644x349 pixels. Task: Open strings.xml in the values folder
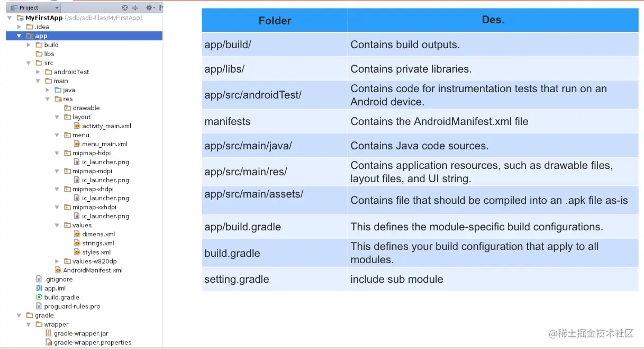(x=97, y=243)
